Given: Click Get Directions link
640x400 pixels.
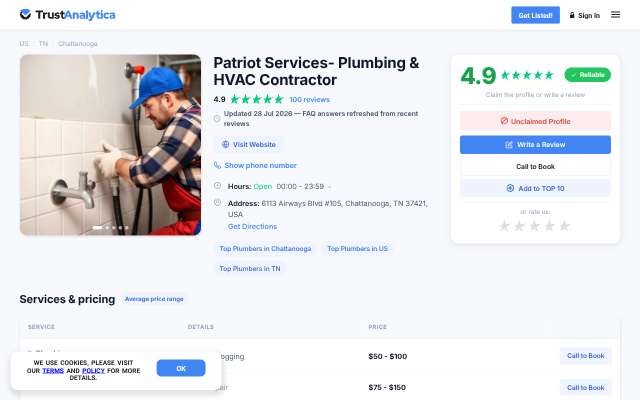Looking at the screenshot, I should pyautogui.click(x=252, y=226).
